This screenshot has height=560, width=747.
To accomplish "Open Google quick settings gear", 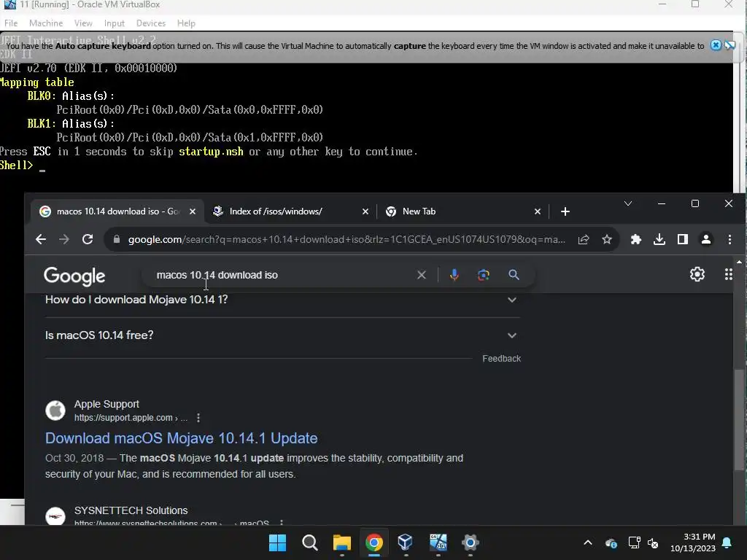I will click(697, 274).
